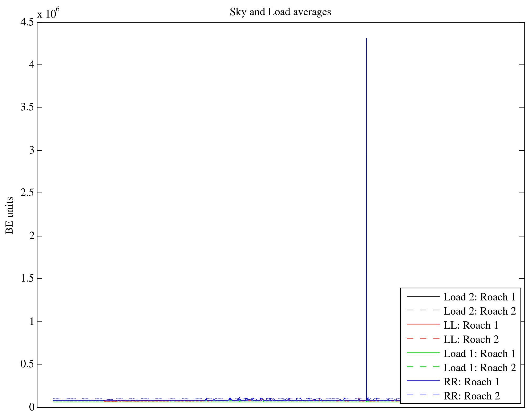Select 'Load 1: Roach 1' legend label
Image resolution: width=532 pixels, height=417 pixels.
(x=480, y=354)
